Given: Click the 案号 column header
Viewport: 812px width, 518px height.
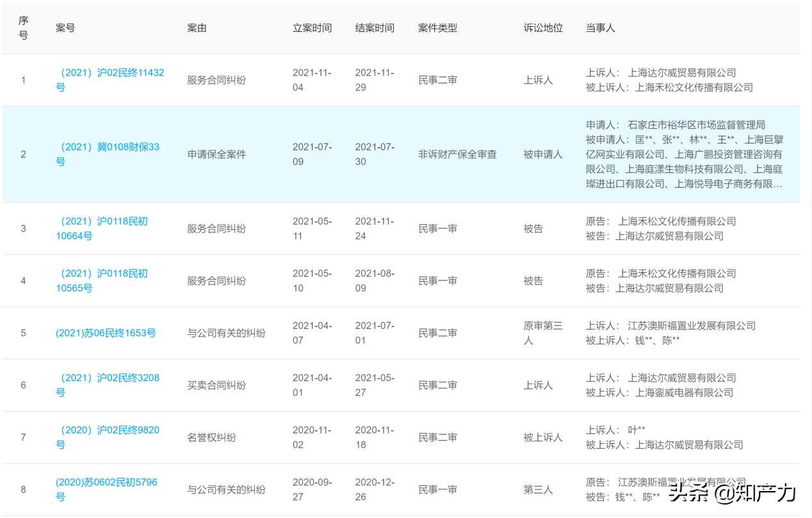Looking at the screenshot, I should [x=65, y=28].
